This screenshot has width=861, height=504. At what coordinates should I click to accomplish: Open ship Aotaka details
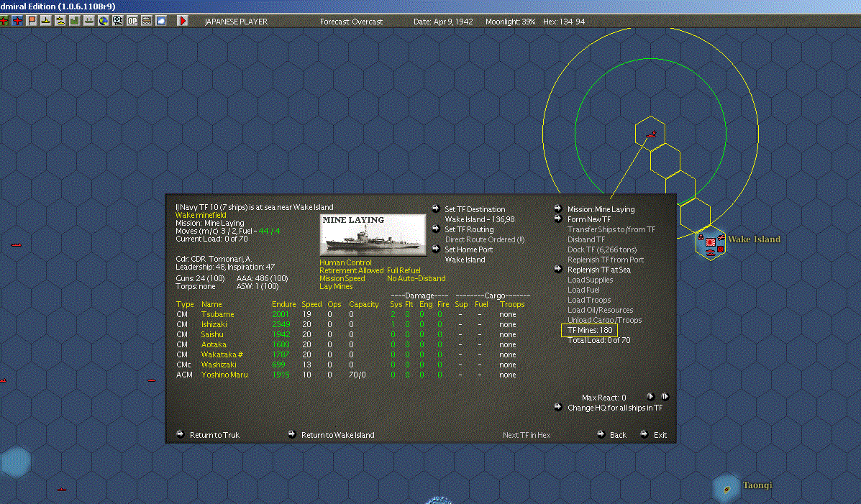point(214,345)
